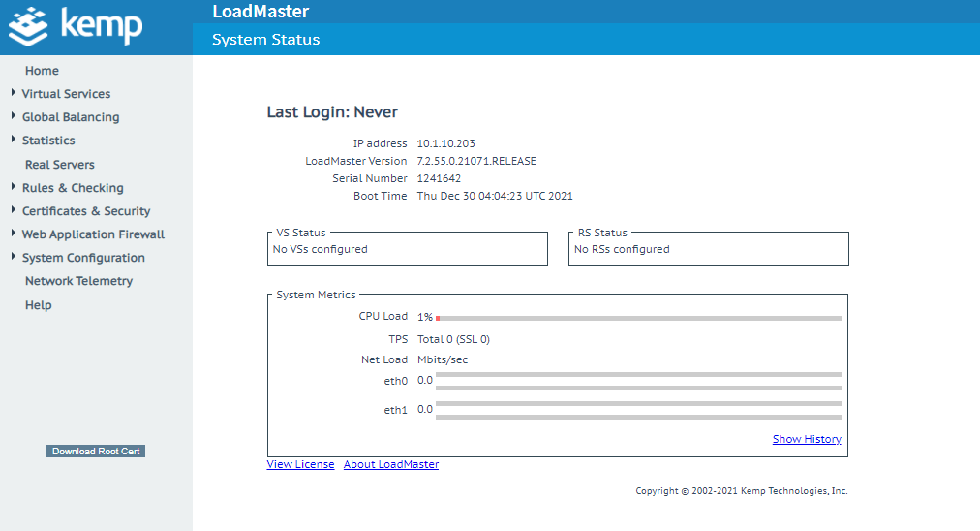Click the CPU Load progress bar

[638, 318]
